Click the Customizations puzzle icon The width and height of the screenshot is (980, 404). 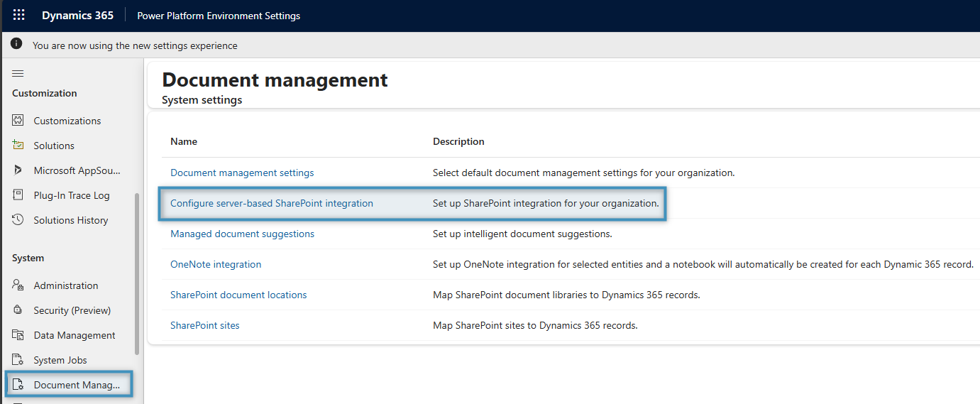tap(18, 121)
